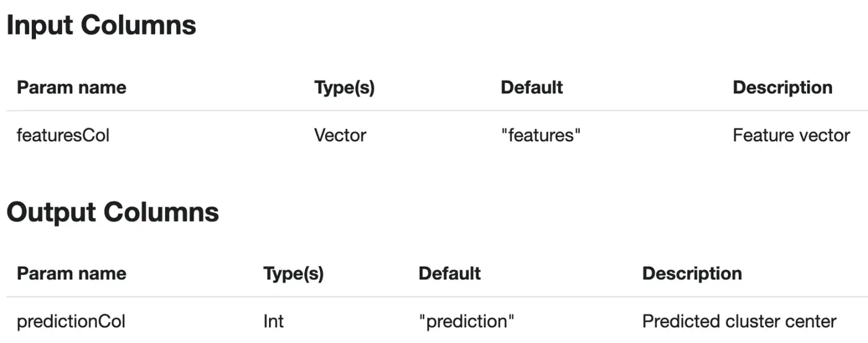Click the Predicted cluster center description
This screenshot has width=868, height=343.
tap(739, 321)
